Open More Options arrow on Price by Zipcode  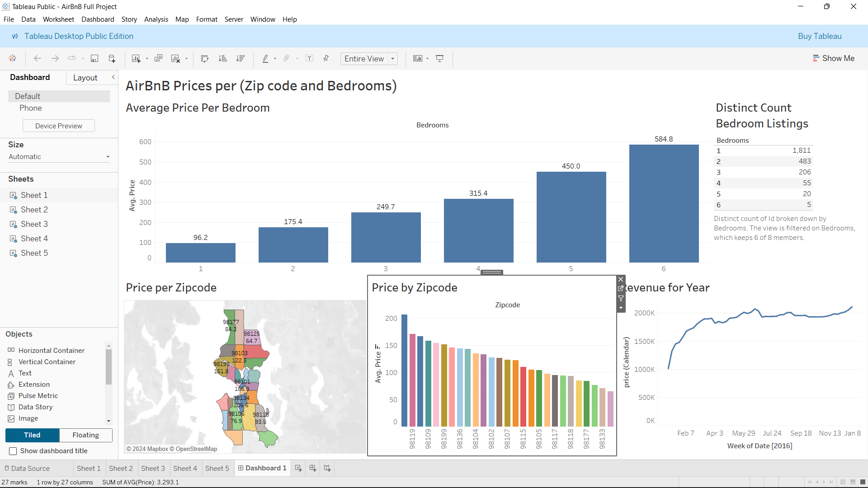[x=621, y=308]
